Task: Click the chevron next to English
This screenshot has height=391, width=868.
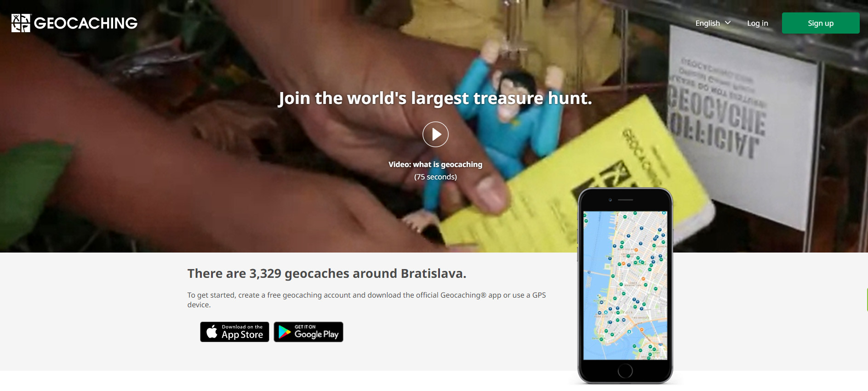Action: tap(728, 23)
